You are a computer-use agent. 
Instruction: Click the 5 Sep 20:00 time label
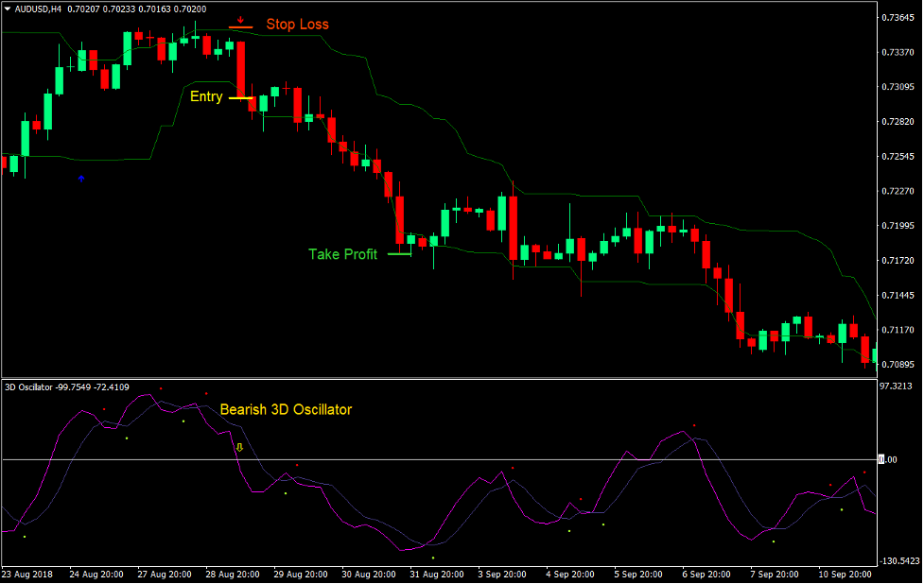click(638, 574)
